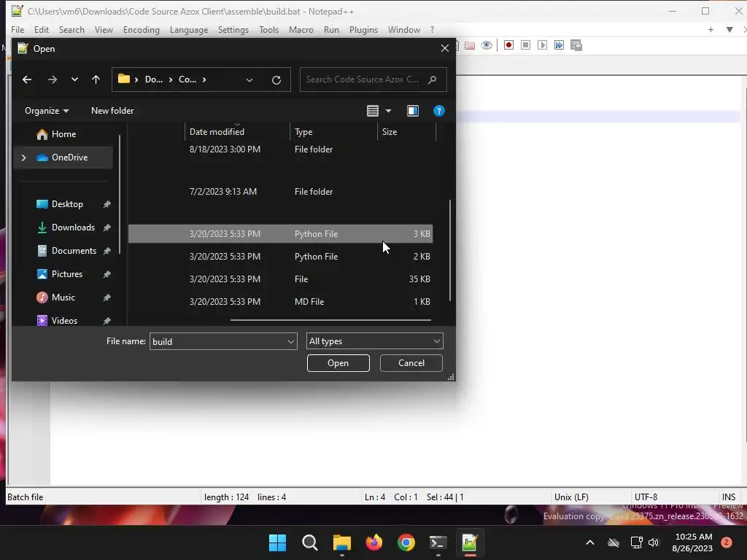Open the dialog help icon

(x=438, y=111)
